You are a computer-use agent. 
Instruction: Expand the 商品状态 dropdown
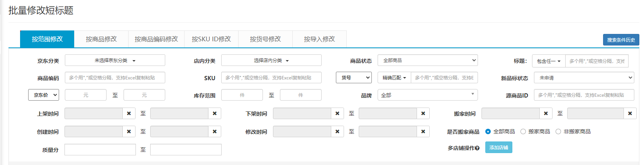[427, 61]
